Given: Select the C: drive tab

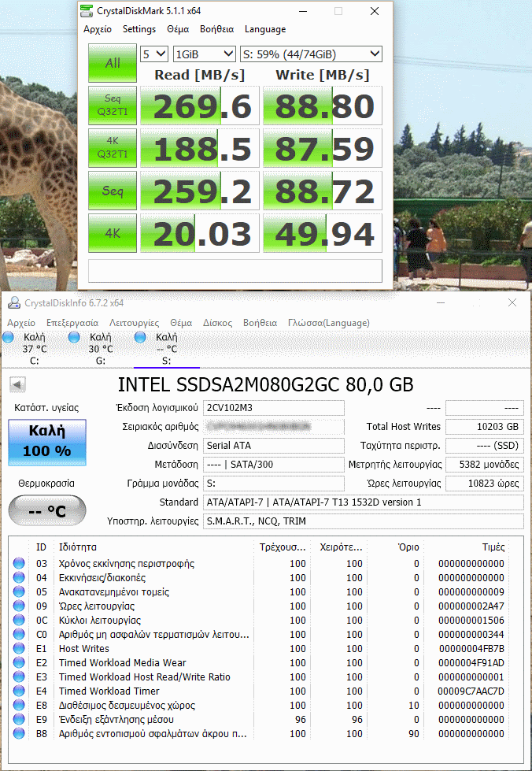Looking at the screenshot, I should [35, 349].
